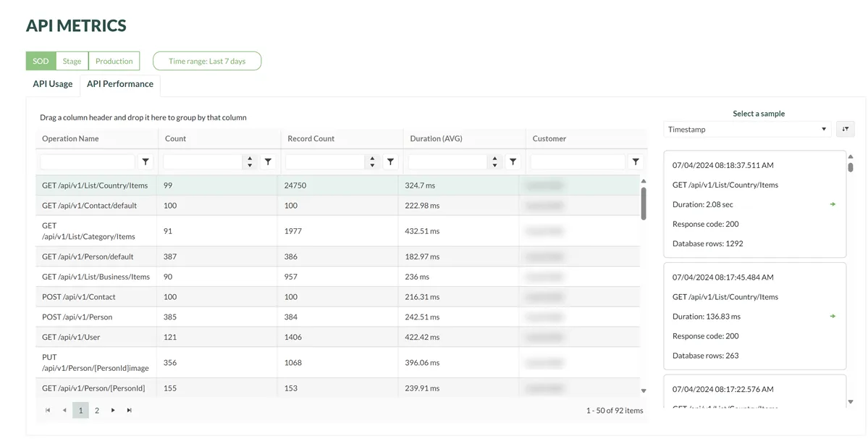Open sample details arrow for 136.83 ms duration
This screenshot has height=439, width=868.
[833, 317]
